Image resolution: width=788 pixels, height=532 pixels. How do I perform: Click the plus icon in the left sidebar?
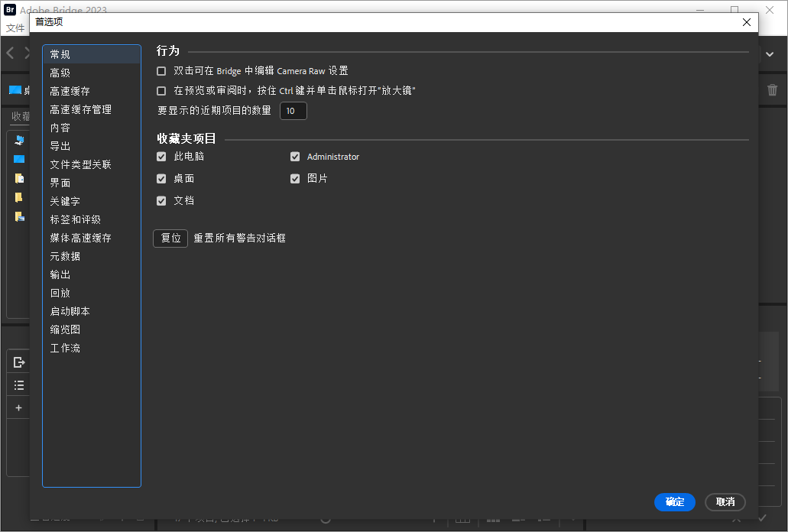coord(18,407)
